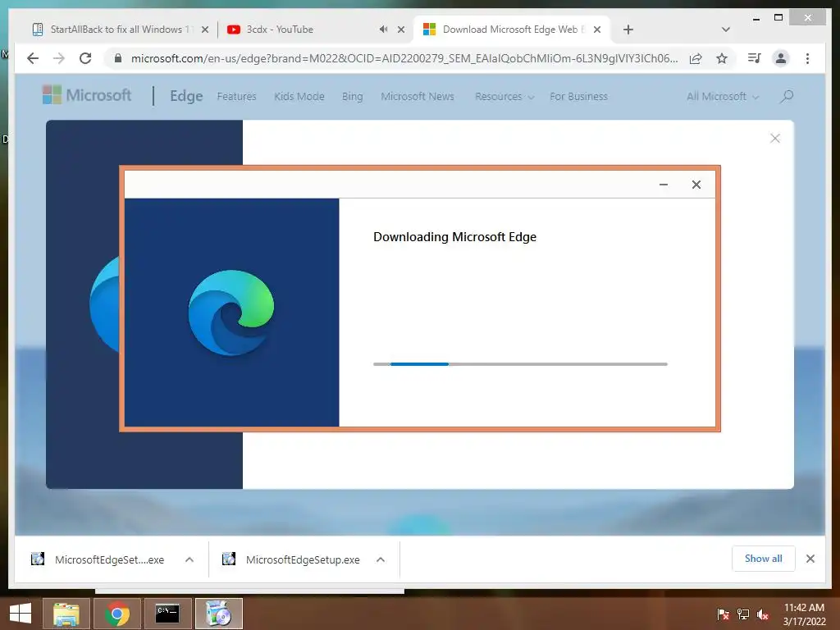Close the Chrome downloads bar

pos(810,559)
